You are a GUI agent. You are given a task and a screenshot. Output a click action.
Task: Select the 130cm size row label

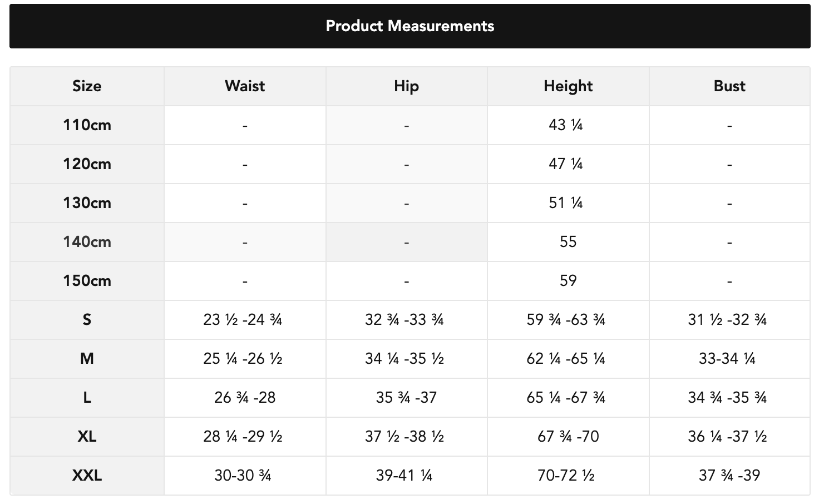coord(87,203)
